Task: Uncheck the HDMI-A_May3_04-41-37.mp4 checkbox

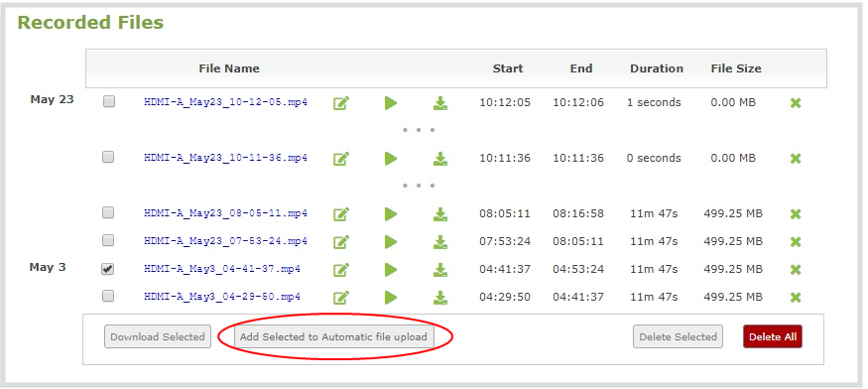Action: tap(108, 268)
